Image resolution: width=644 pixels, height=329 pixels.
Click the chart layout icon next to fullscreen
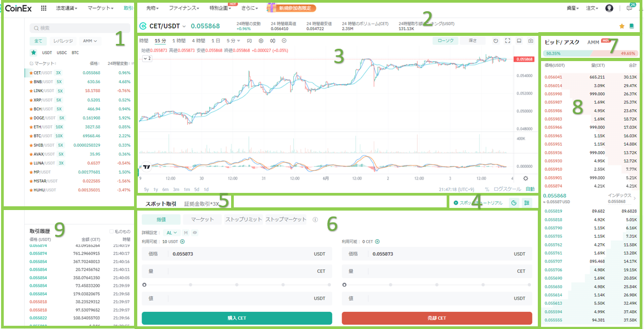point(519,41)
